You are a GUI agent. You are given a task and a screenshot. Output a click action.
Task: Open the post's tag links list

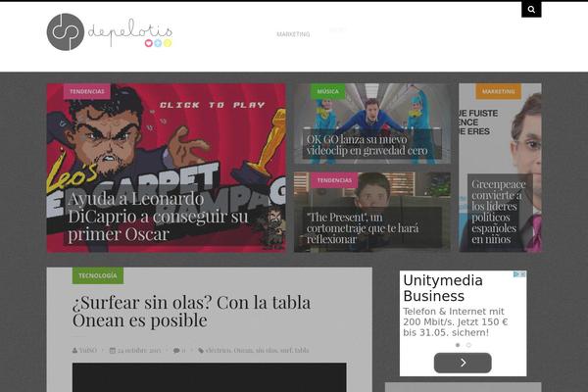257,351
